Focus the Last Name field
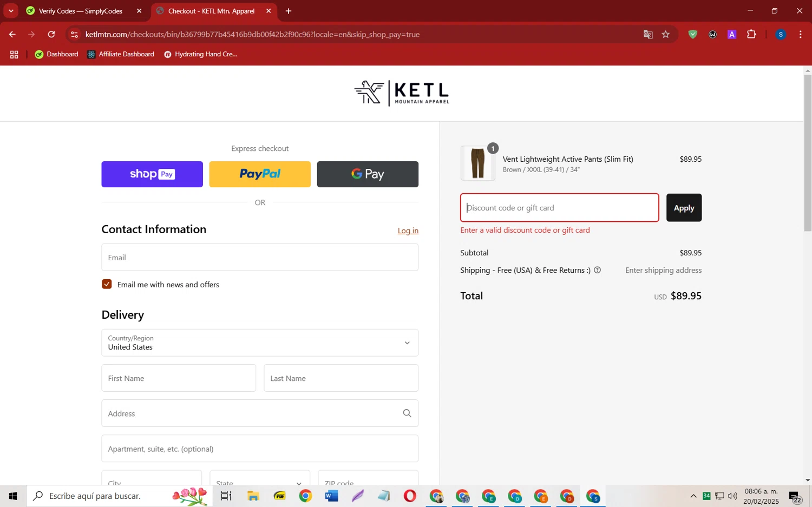 [341, 378]
